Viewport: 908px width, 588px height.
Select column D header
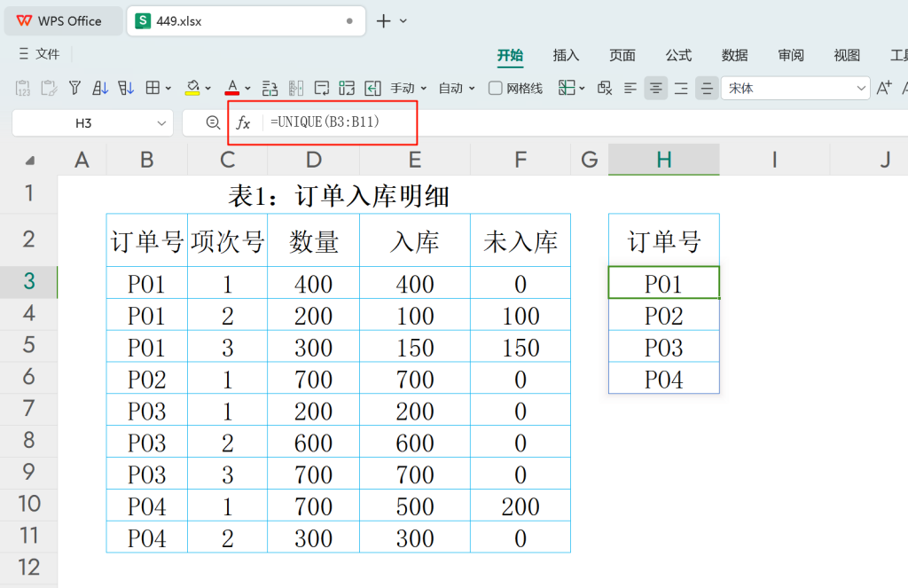click(x=313, y=160)
